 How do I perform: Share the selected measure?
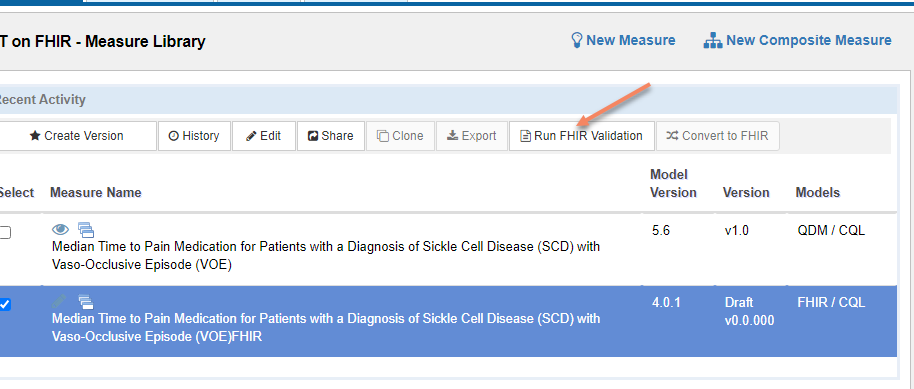click(x=331, y=136)
